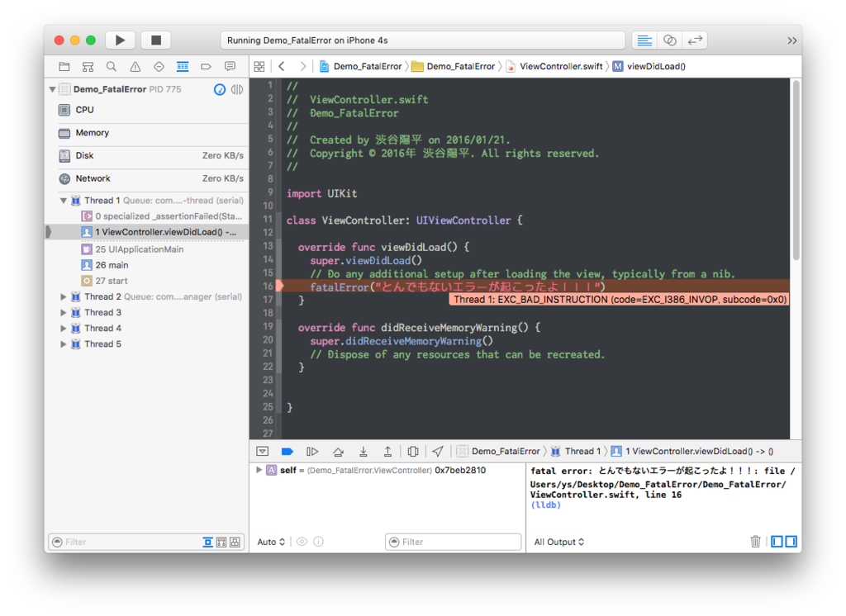Viewport: 846px width, 616px height.
Task: Expand Thread 2 disclosure triangle
Action: pyautogui.click(x=63, y=296)
